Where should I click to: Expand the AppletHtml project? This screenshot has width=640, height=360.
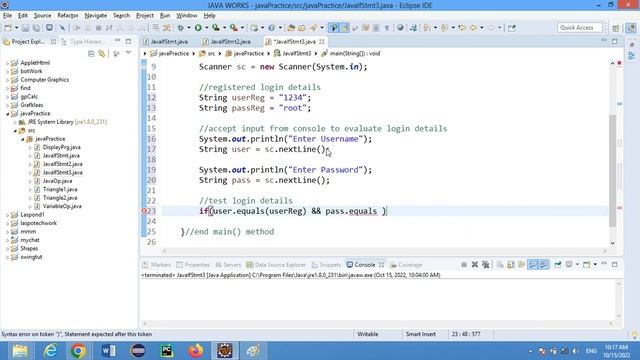pos(7,63)
